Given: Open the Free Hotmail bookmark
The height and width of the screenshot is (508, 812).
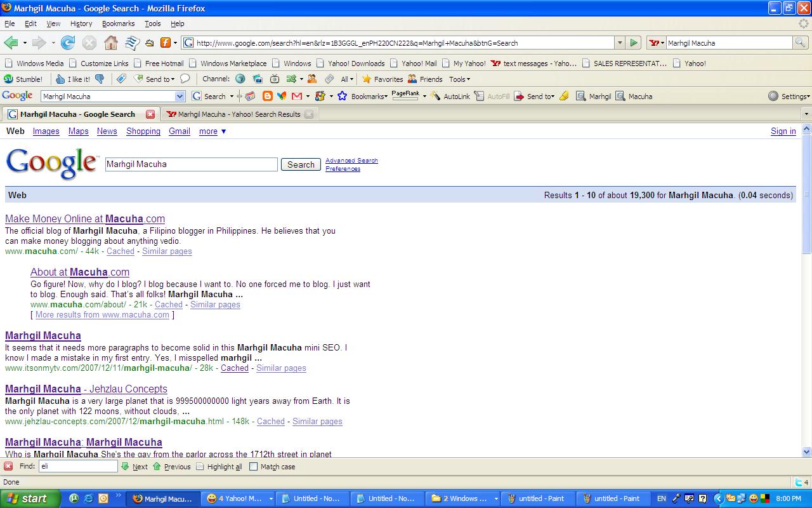Looking at the screenshot, I should point(158,63).
